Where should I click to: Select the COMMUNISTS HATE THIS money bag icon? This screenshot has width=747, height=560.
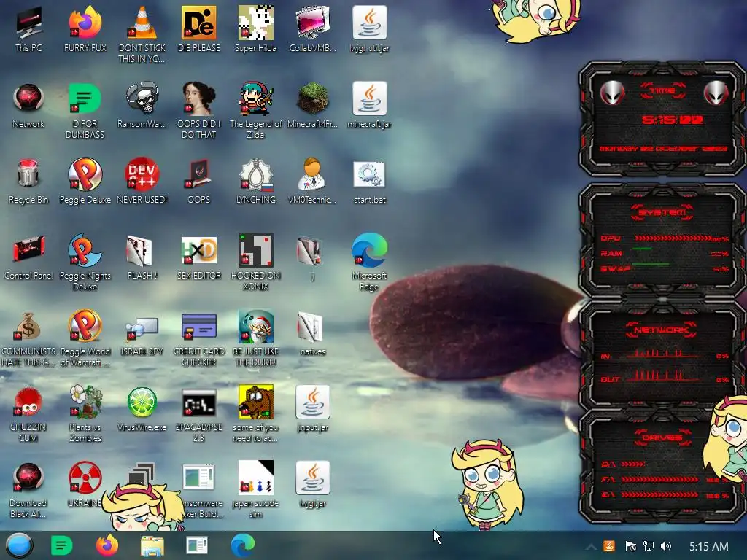(28, 338)
